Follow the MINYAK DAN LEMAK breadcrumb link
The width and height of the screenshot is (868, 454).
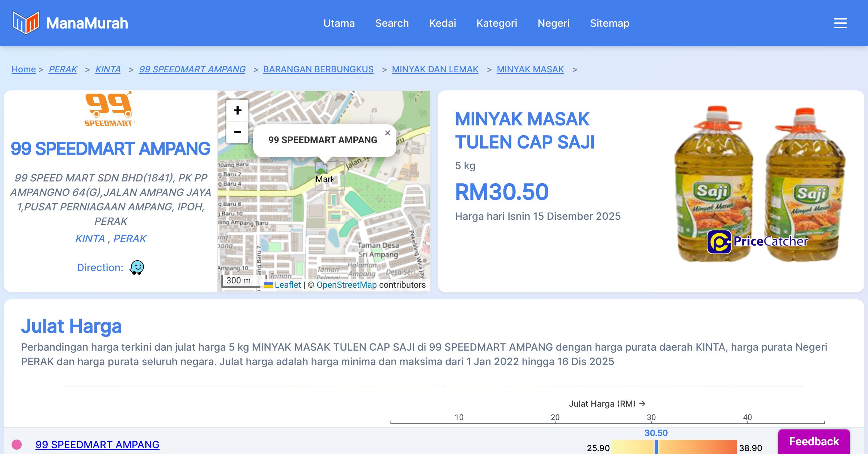point(435,69)
